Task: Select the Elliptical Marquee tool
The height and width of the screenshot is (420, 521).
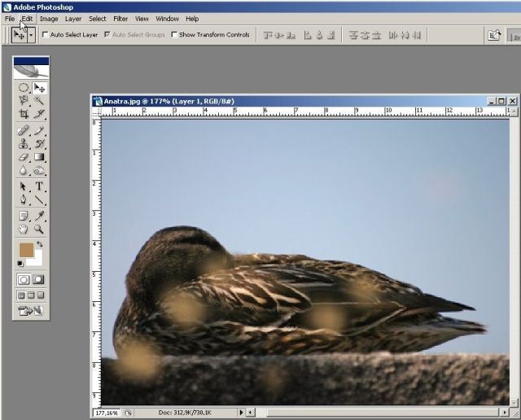Action: point(24,88)
